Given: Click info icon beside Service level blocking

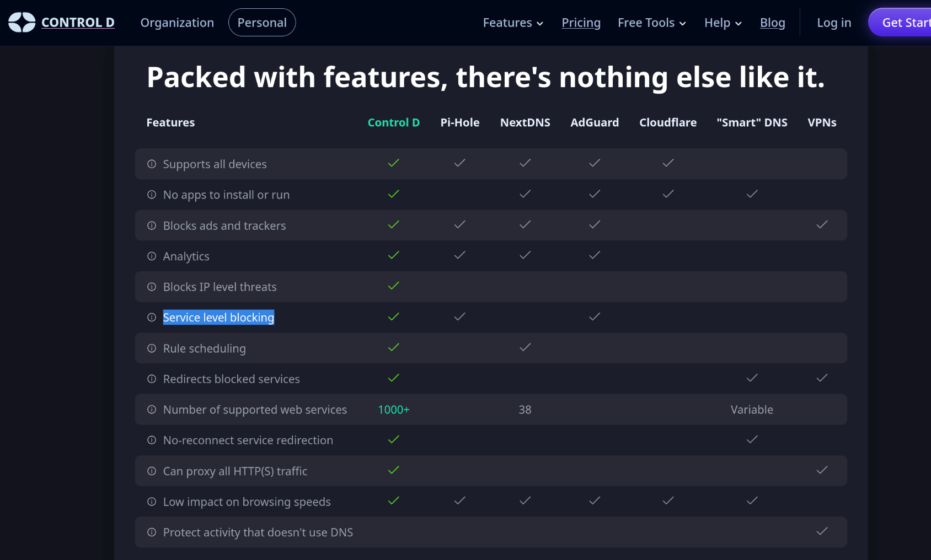Looking at the screenshot, I should 152,317.
